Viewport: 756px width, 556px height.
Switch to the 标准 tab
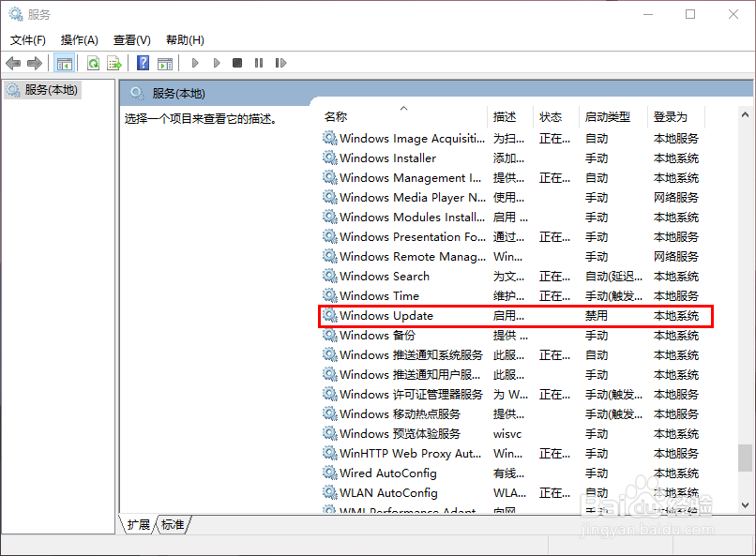pyautogui.click(x=173, y=525)
